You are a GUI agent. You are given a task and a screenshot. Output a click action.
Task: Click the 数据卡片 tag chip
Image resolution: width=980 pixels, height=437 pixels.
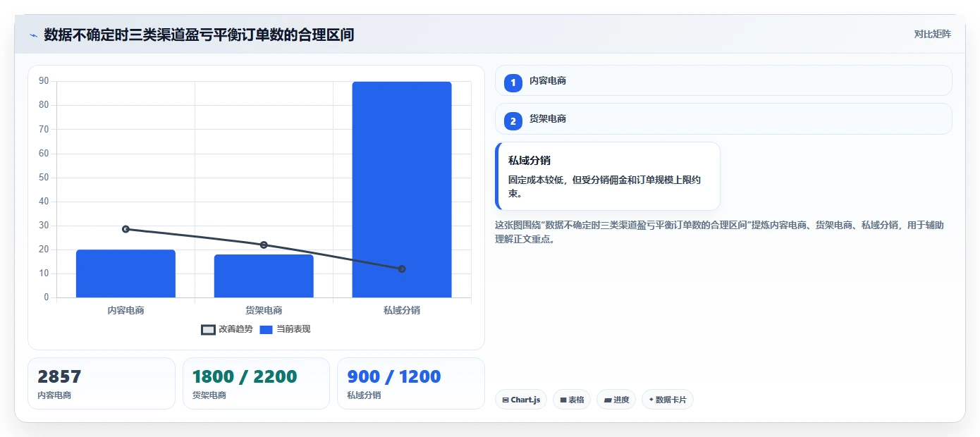pos(668,400)
